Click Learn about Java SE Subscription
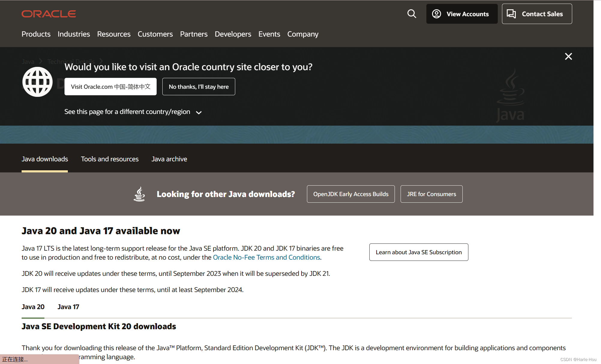601x364 pixels. click(x=419, y=252)
